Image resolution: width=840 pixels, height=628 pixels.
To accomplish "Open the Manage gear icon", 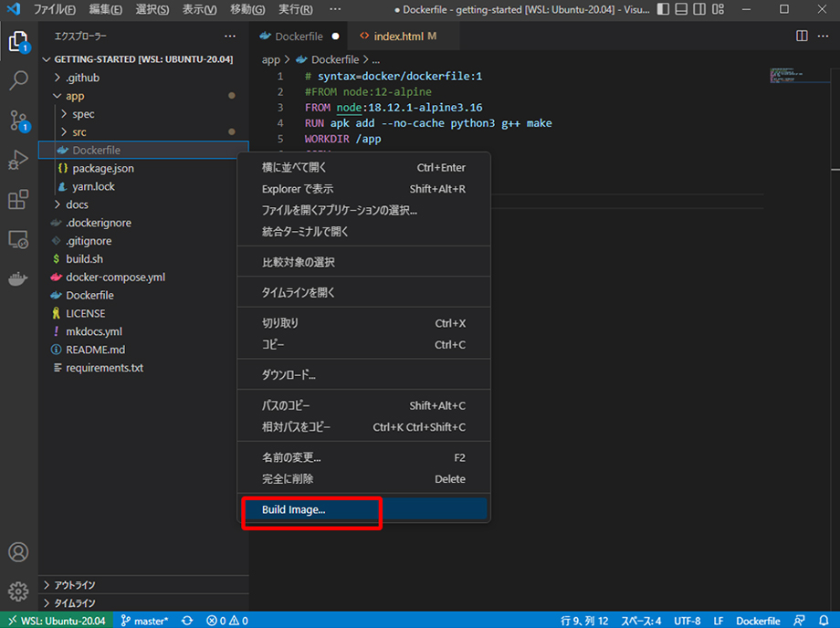I will tap(18, 591).
